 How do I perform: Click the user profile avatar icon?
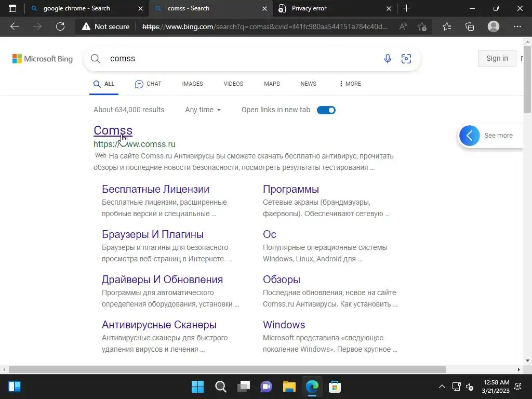coord(494,26)
